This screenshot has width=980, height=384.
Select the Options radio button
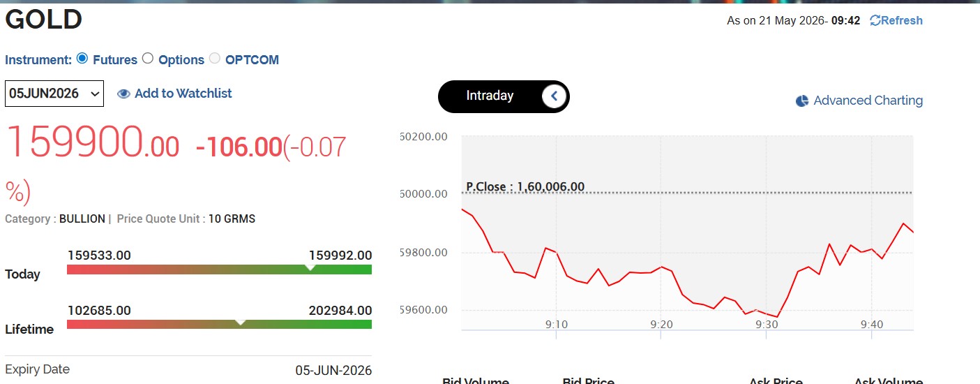coord(147,58)
